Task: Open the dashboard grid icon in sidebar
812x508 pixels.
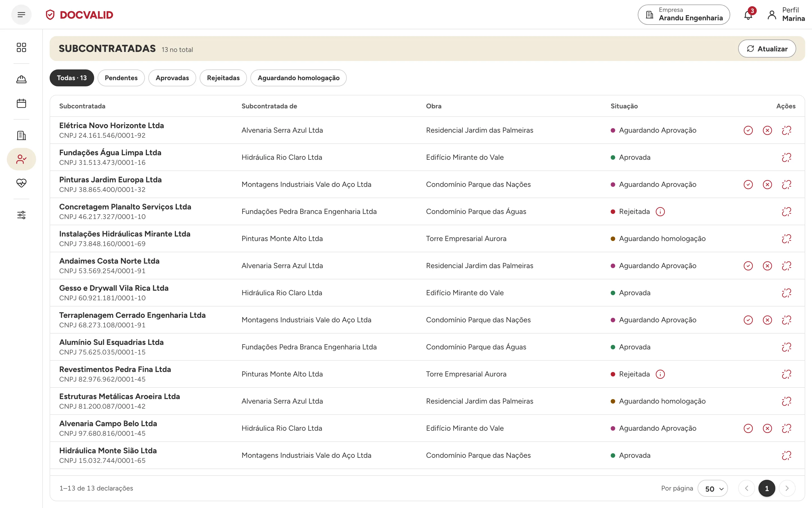Action: pos(21,47)
